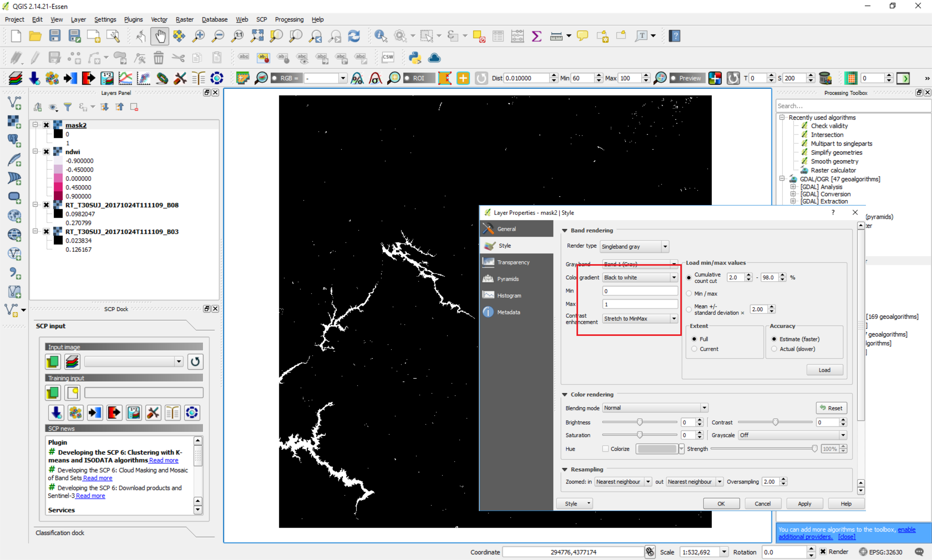This screenshot has height=560, width=932.
Task: Click the Load min/max values button
Action: (x=824, y=370)
